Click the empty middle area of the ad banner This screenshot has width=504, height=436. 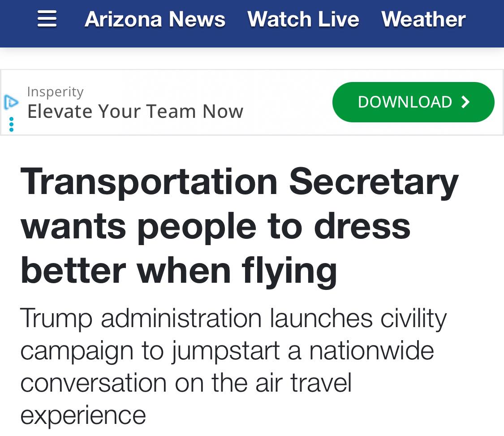pyautogui.click(x=287, y=103)
